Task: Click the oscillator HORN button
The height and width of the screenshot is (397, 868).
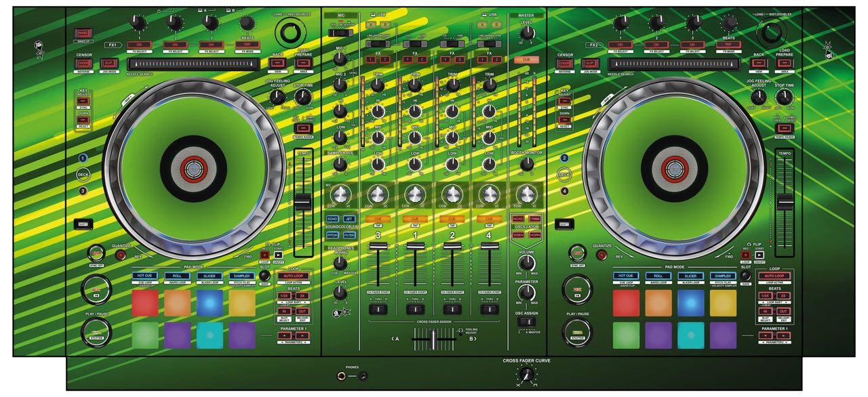Action: coord(535,235)
